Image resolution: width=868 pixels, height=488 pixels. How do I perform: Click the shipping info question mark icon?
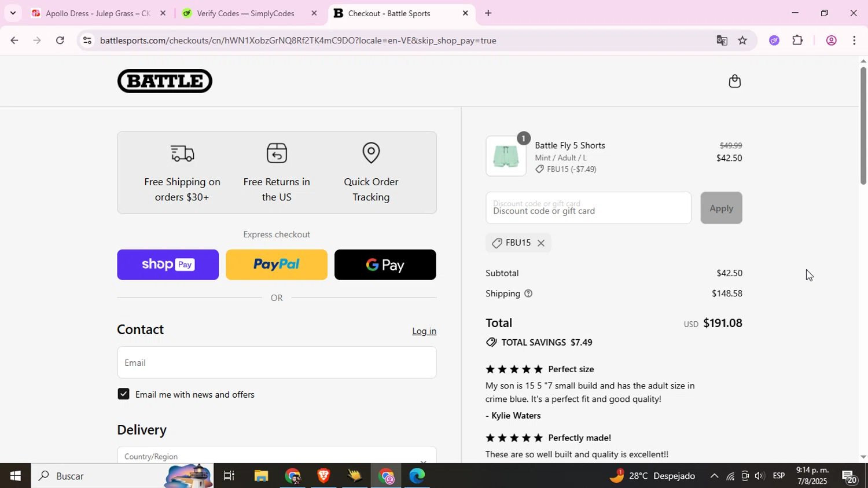(x=528, y=293)
